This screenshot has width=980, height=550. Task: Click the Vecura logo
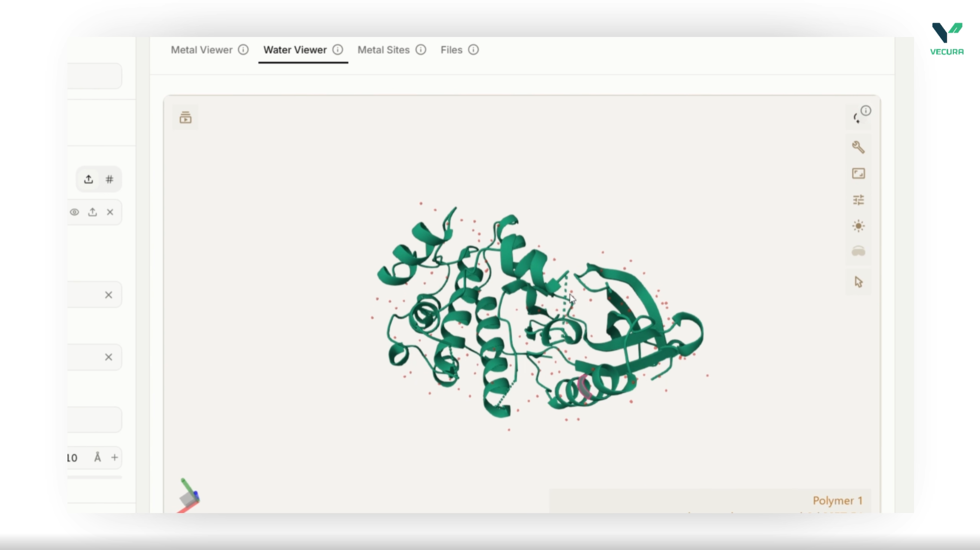[947, 39]
